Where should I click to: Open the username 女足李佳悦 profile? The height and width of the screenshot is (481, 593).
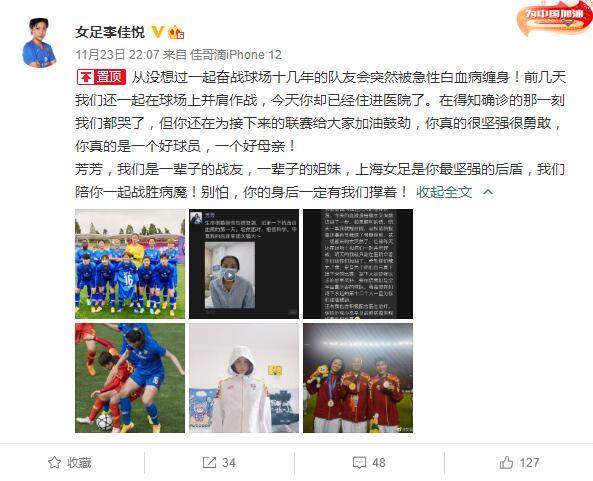click(x=110, y=32)
